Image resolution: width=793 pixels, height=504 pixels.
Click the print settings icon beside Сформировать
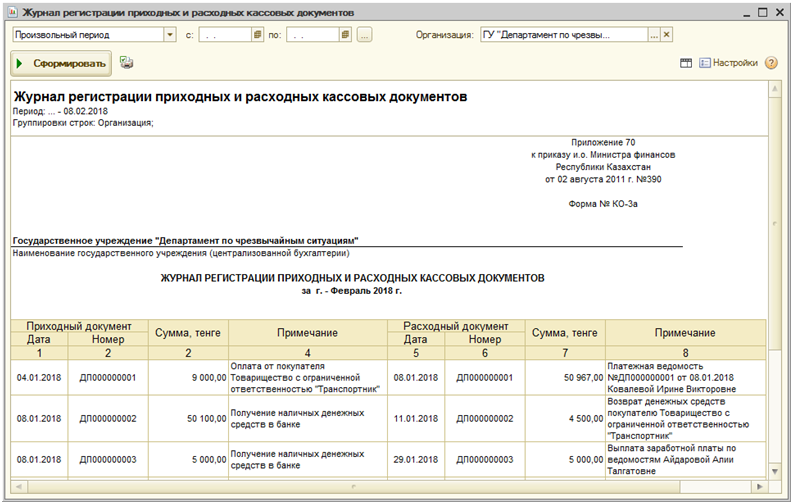point(126,63)
